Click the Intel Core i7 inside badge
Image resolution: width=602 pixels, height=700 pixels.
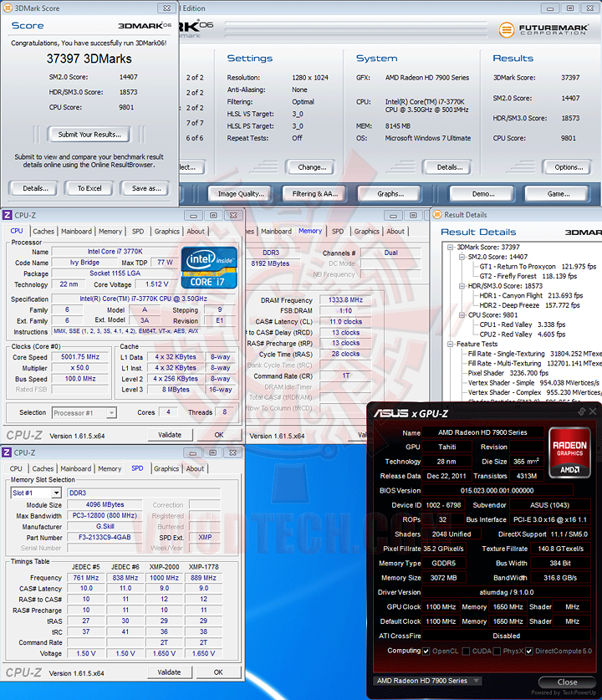[x=209, y=268]
